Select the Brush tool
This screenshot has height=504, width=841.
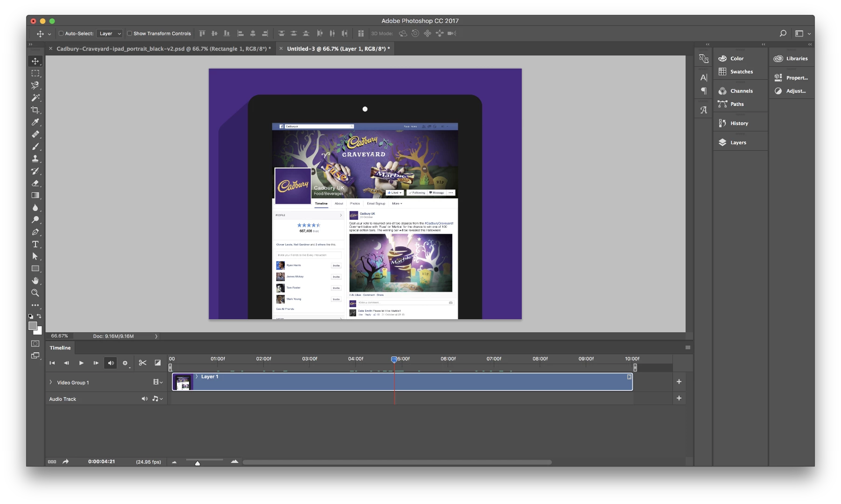coord(35,147)
